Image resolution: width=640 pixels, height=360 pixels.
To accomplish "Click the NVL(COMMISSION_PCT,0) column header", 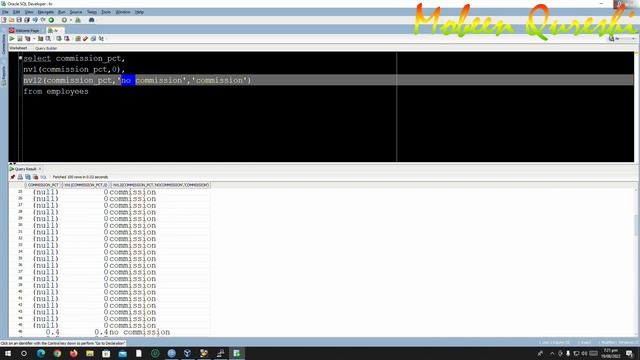I will (x=86, y=185).
